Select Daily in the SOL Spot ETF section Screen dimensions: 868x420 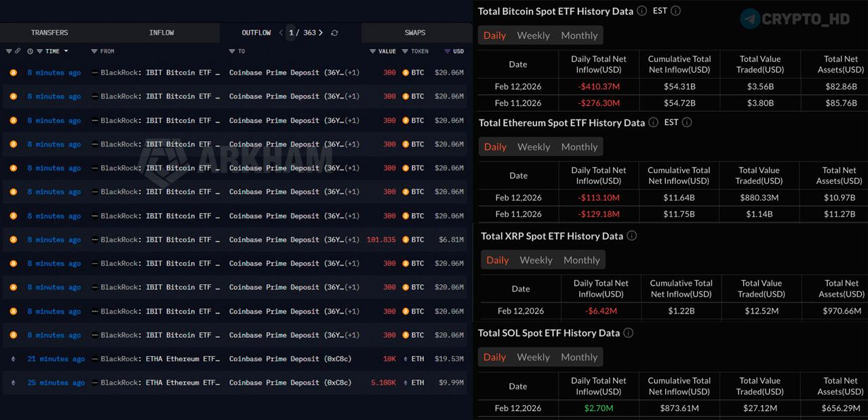[494, 357]
